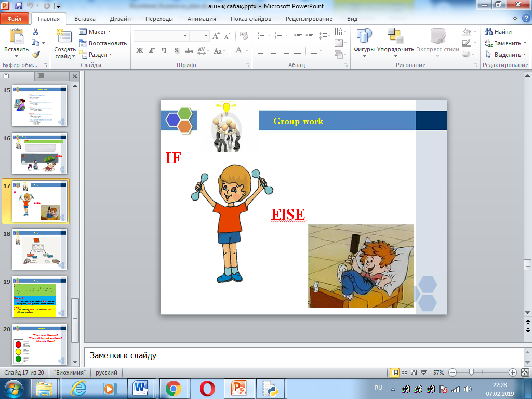Open the Раздел section dropdown

96,54
